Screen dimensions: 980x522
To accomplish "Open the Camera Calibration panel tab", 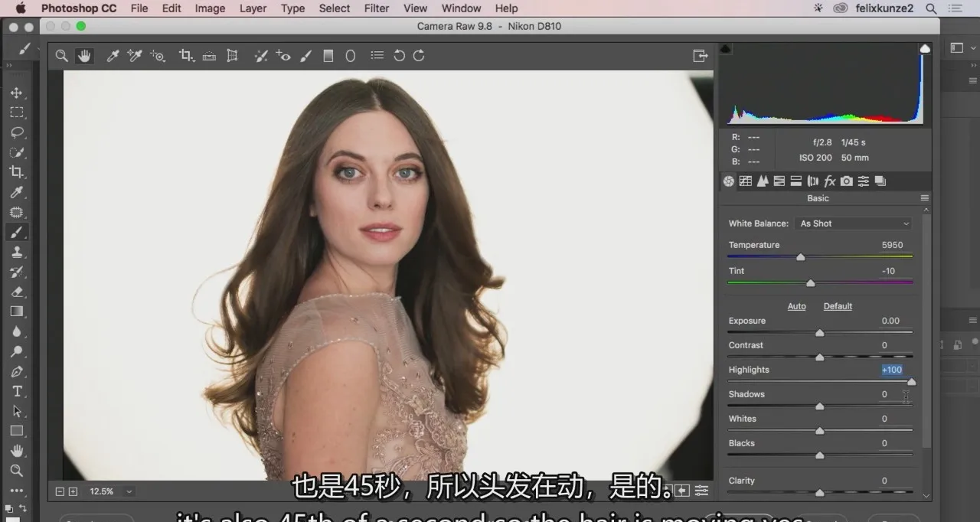I will [x=846, y=181].
